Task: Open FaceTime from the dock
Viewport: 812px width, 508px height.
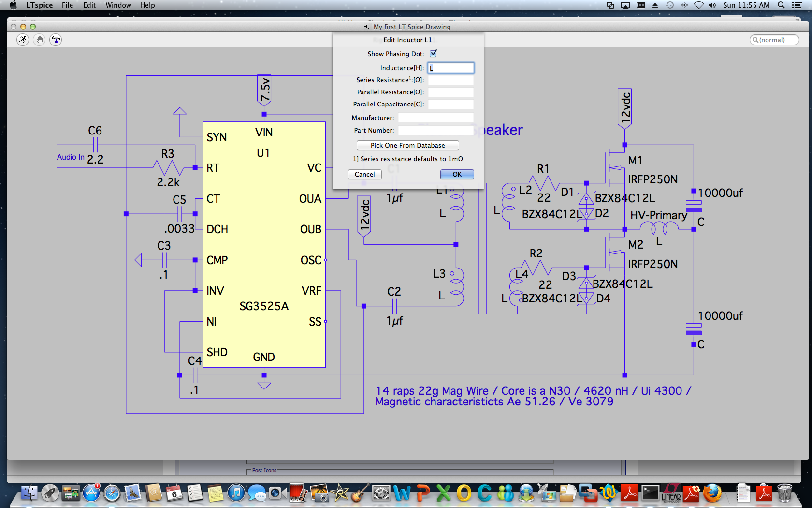Action: click(x=277, y=493)
